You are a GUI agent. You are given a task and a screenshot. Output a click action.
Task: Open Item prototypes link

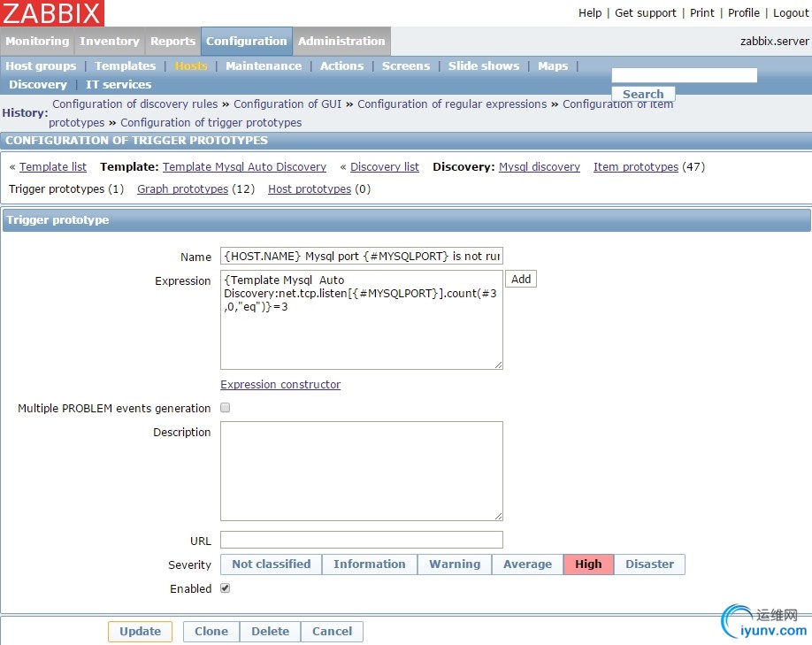click(x=636, y=167)
